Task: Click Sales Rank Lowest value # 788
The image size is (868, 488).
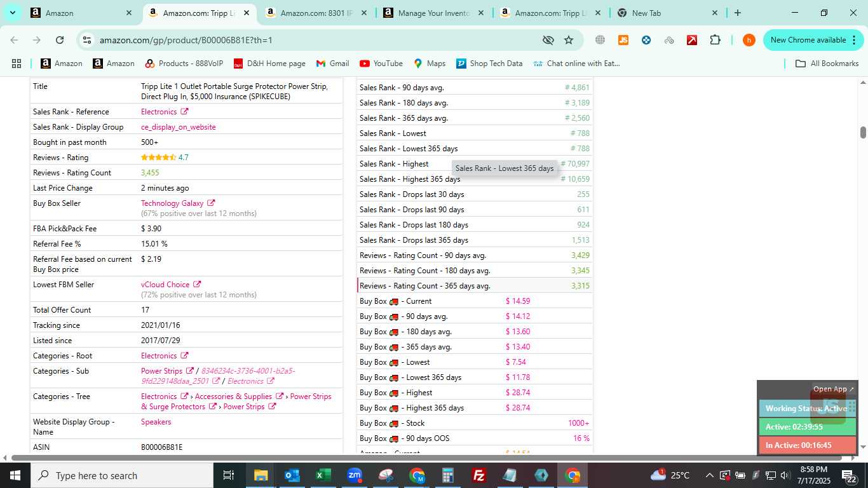Action: click(x=580, y=133)
